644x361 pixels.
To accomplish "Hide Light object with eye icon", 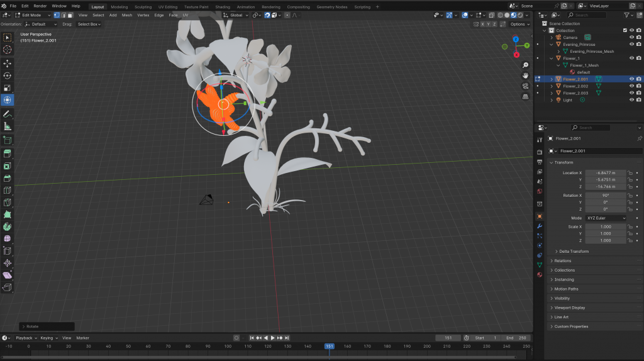I will [x=631, y=100].
